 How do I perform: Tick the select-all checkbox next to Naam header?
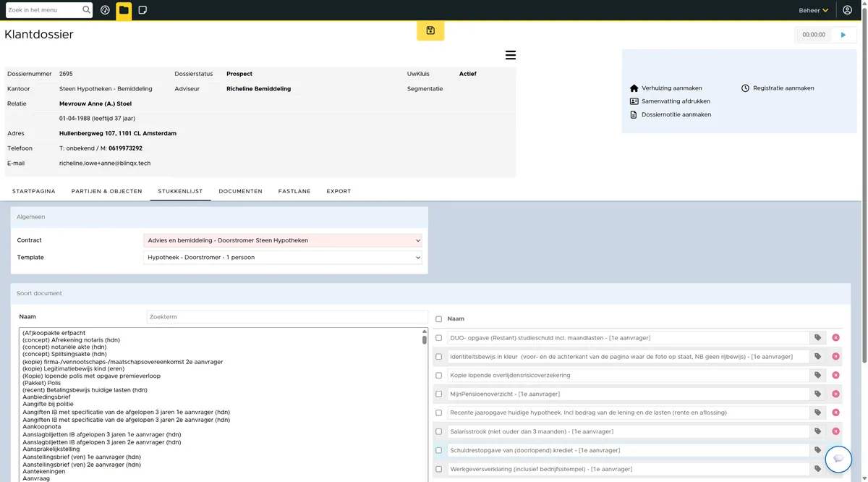pyautogui.click(x=439, y=319)
